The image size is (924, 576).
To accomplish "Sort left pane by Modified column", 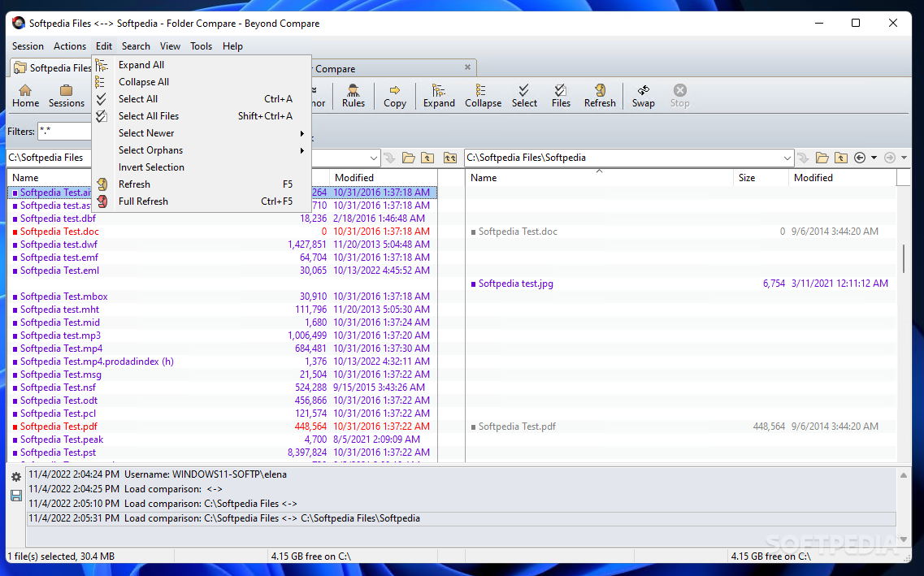I will click(x=383, y=178).
